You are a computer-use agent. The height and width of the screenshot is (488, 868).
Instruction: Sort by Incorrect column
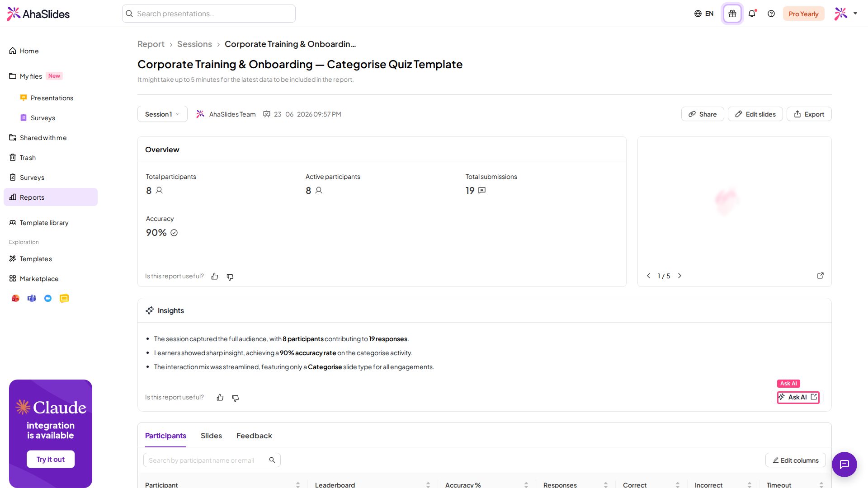point(750,485)
